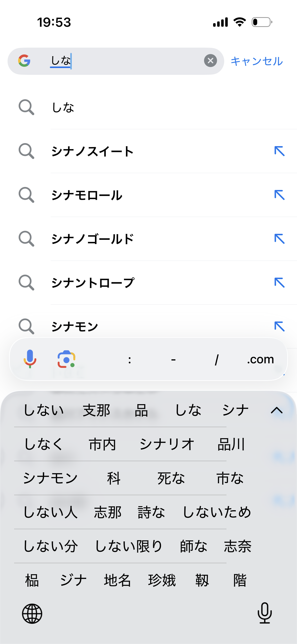Insert the slash from the shortcut bar
This screenshot has height=644, width=297.
[217, 359]
